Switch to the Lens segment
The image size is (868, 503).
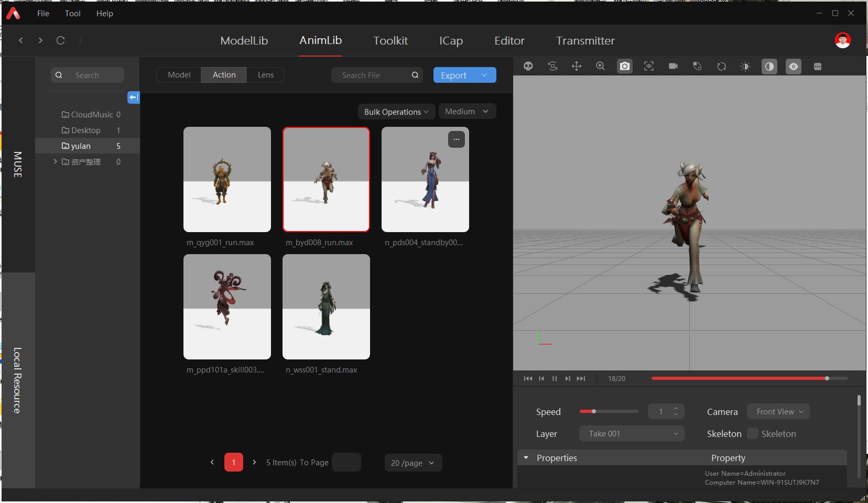click(265, 75)
